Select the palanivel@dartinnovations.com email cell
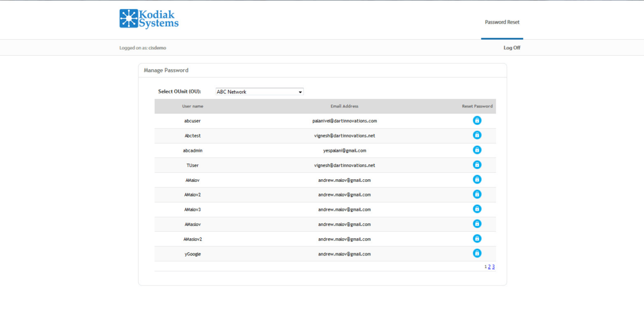The width and height of the screenshot is (644, 322). pos(344,121)
